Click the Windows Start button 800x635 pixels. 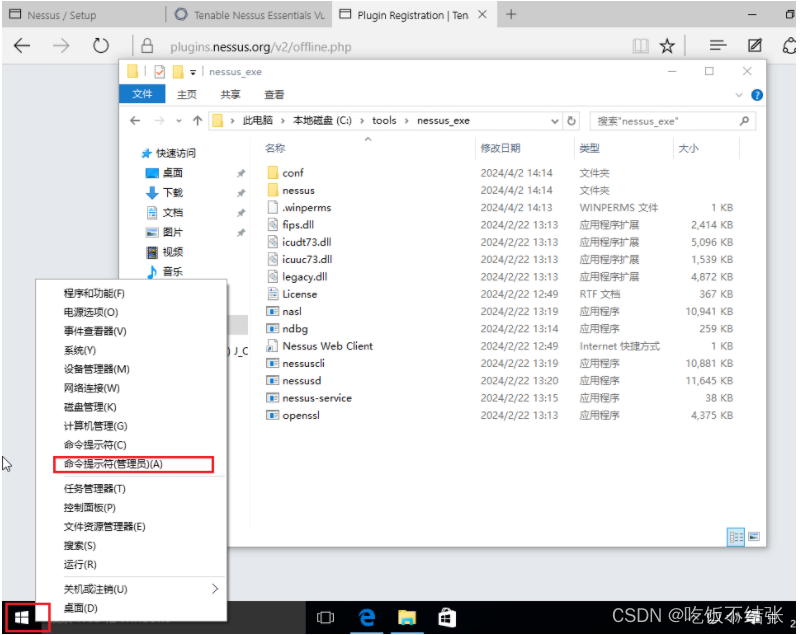click(x=21, y=618)
